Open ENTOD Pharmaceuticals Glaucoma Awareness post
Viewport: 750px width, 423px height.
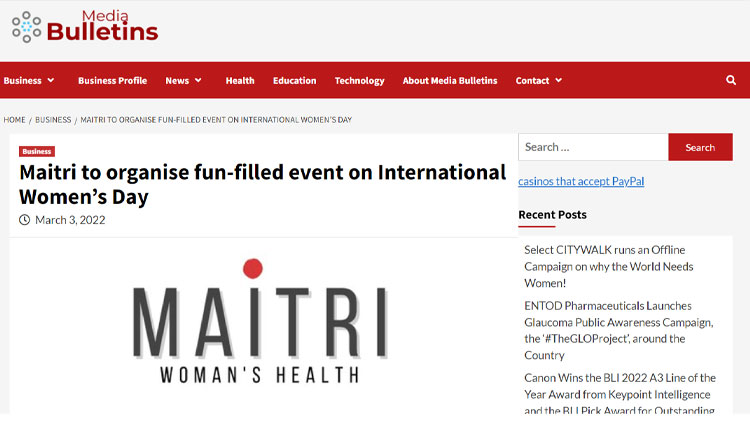coord(618,331)
